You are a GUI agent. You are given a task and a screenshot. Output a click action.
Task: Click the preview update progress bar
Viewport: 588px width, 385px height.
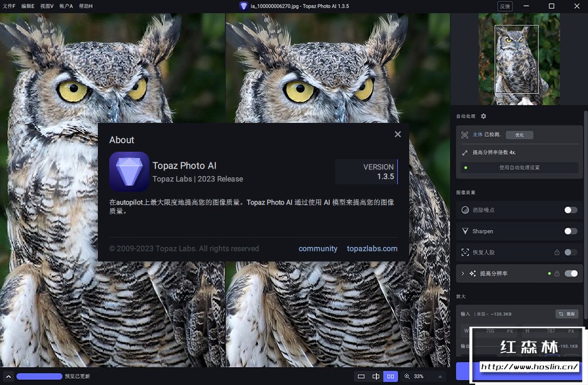[x=40, y=376]
